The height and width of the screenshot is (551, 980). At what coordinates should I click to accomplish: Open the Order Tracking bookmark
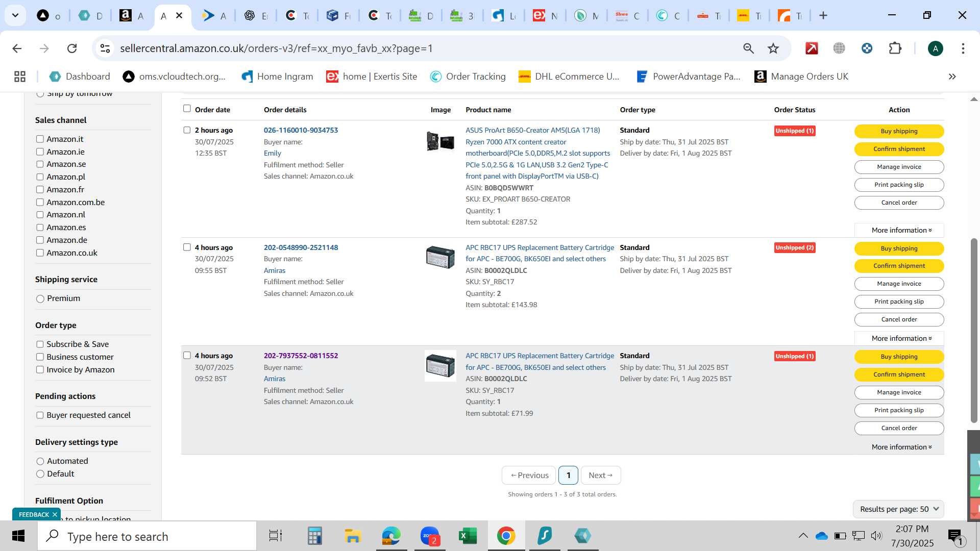[x=468, y=77]
